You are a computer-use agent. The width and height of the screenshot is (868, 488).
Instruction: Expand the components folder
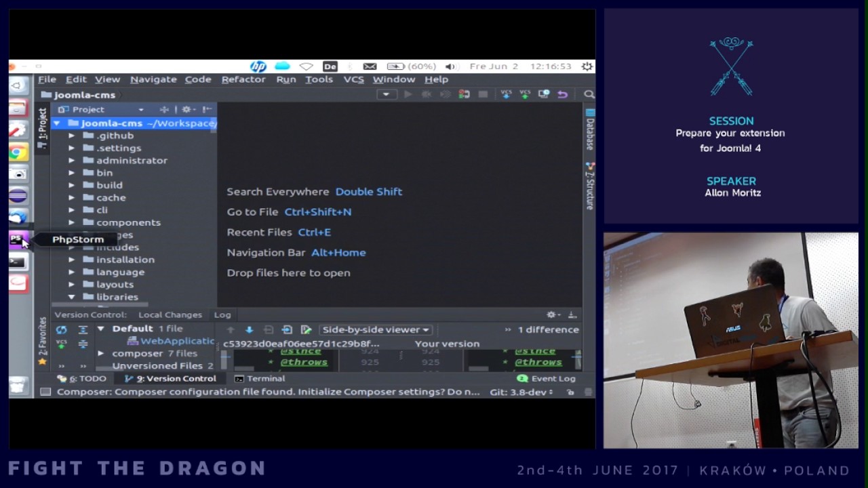pos(72,222)
